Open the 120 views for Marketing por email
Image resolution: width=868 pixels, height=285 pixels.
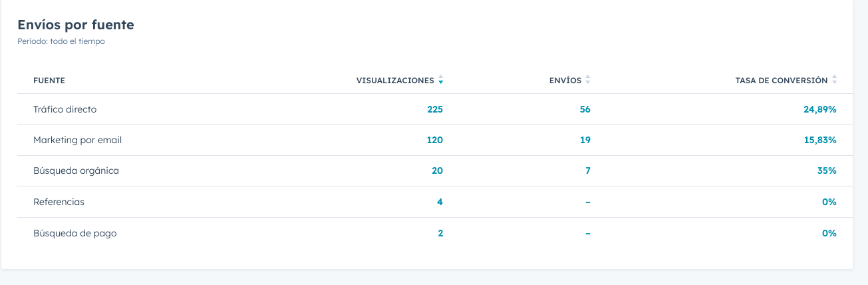435,140
